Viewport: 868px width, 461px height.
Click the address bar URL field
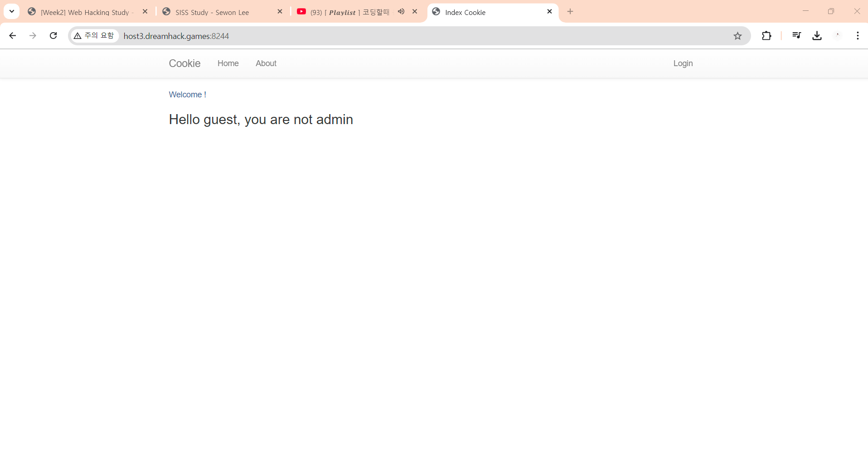[x=408, y=36]
